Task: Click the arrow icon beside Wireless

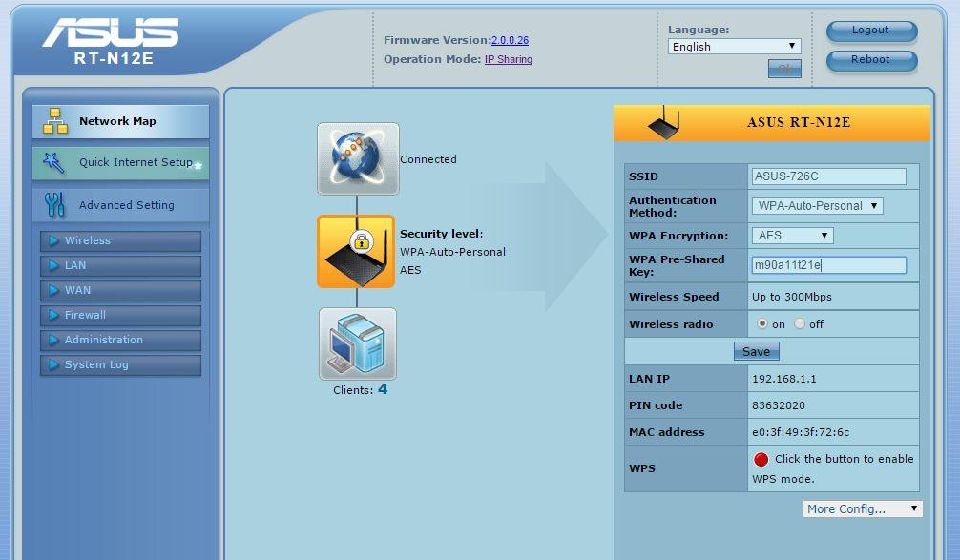Action: pyautogui.click(x=53, y=240)
